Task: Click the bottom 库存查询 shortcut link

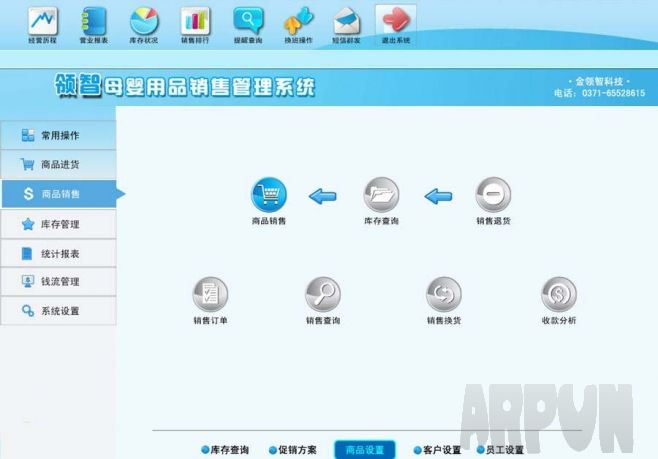Action: tap(225, 450)
